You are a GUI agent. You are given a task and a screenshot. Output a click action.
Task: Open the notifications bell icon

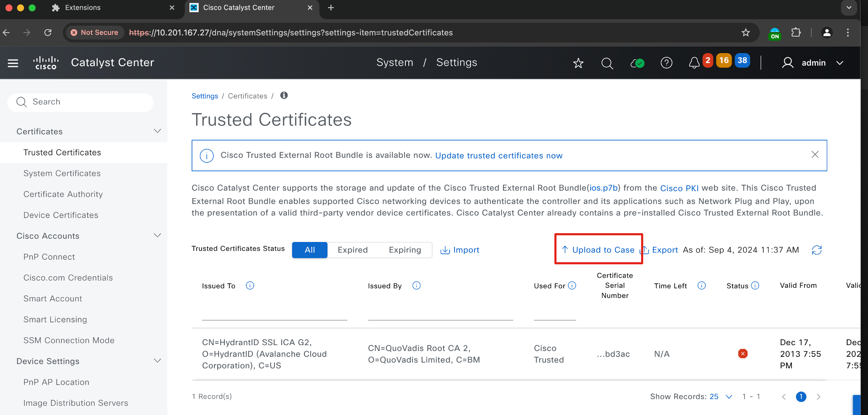(x=694, y=63)
